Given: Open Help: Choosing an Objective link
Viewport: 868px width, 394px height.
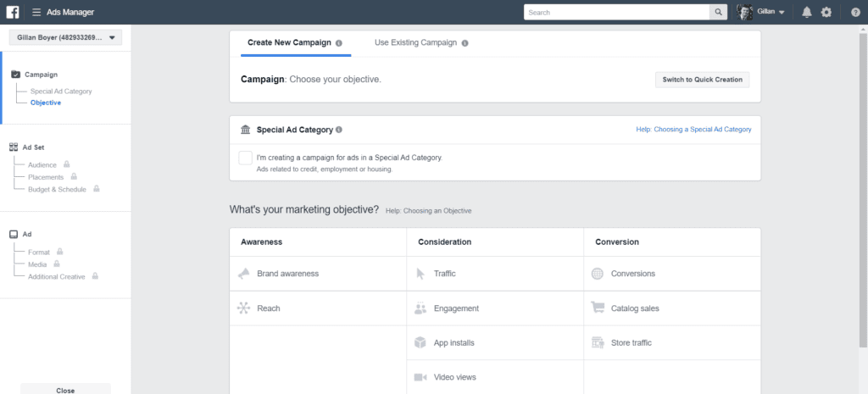Looking at the screenshot, I should point(428,211).
